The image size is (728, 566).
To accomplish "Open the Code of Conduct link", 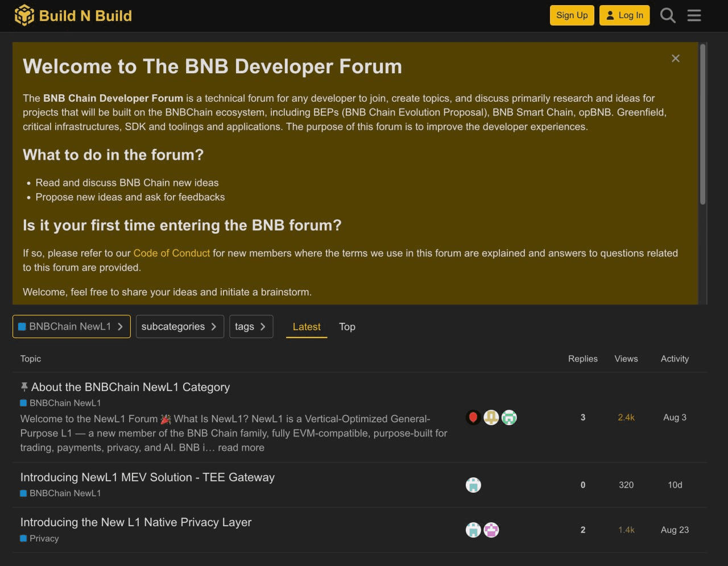I will pos(172,253).
